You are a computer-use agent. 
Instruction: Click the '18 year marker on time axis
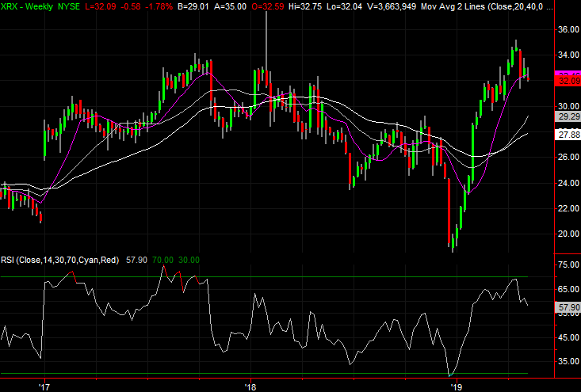tap(250, 387)
